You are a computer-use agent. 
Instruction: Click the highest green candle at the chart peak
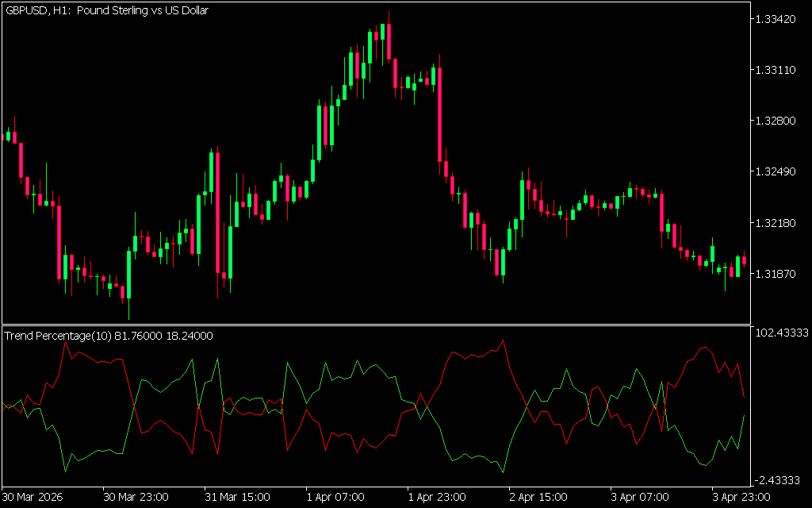tap(382, 32)
